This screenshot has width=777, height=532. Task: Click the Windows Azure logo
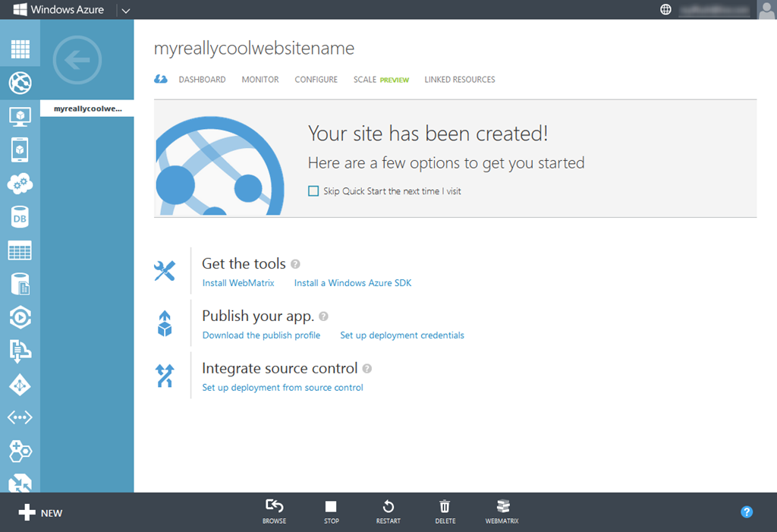click(x=58, y=9)
